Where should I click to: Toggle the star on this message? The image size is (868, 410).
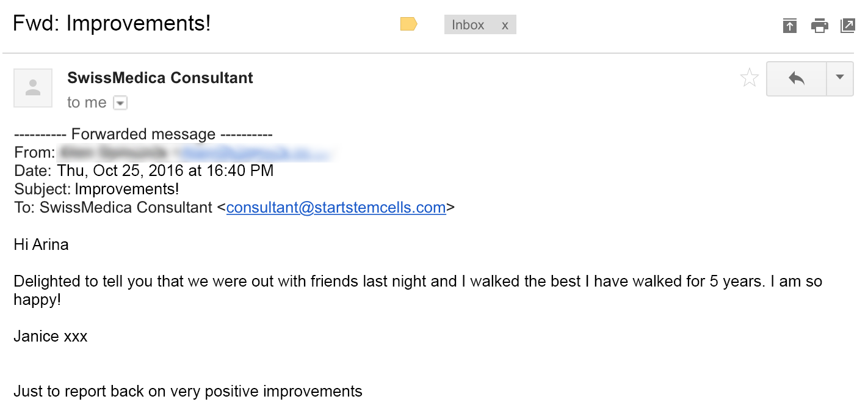[x=750, y=78]
